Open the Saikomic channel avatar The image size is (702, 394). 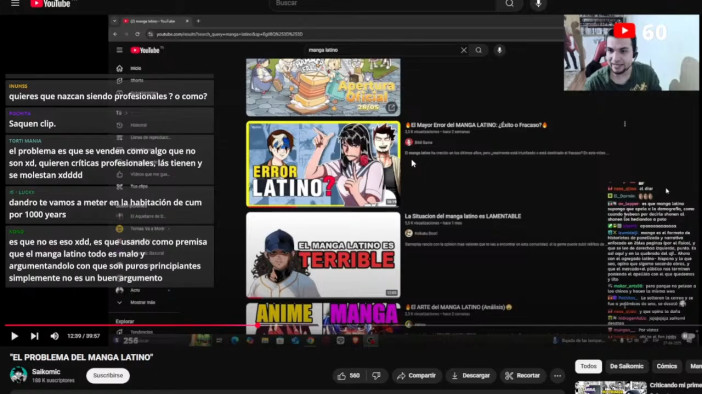coord(18,375)
